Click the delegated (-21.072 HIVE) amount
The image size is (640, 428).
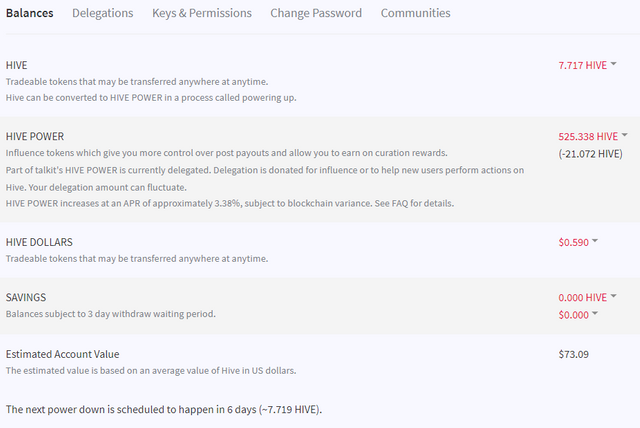coord(590,154)
